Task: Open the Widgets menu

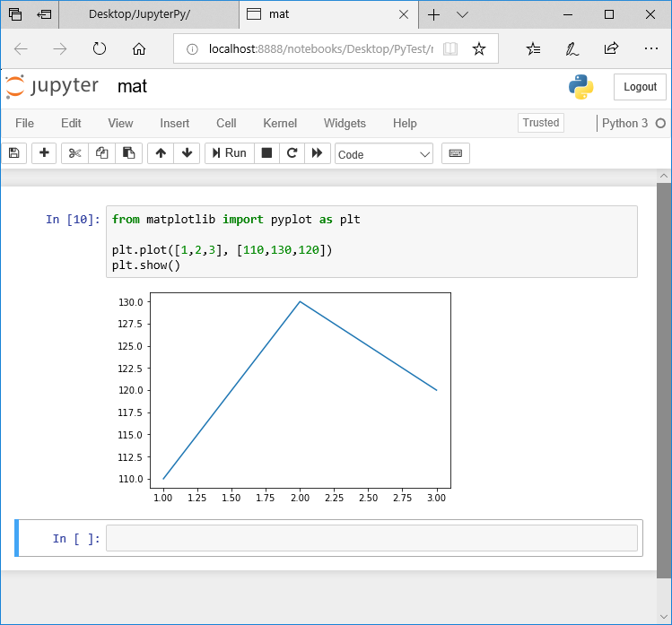Action: click(x=345, y=124)
